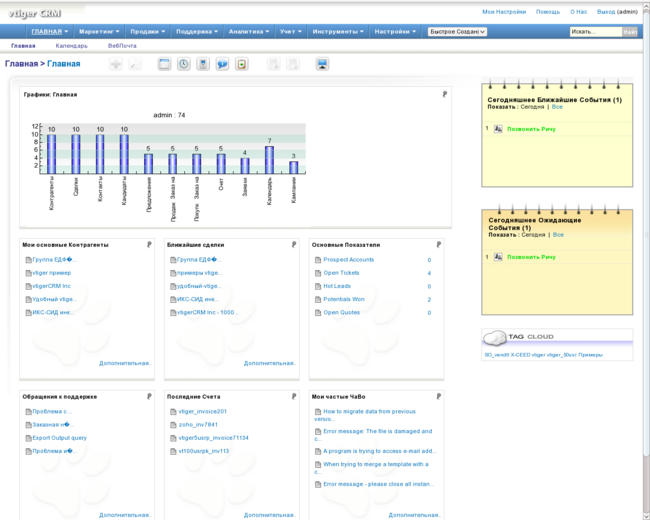
Task: Open Open Tickets metric link
Action: [341, 273]
